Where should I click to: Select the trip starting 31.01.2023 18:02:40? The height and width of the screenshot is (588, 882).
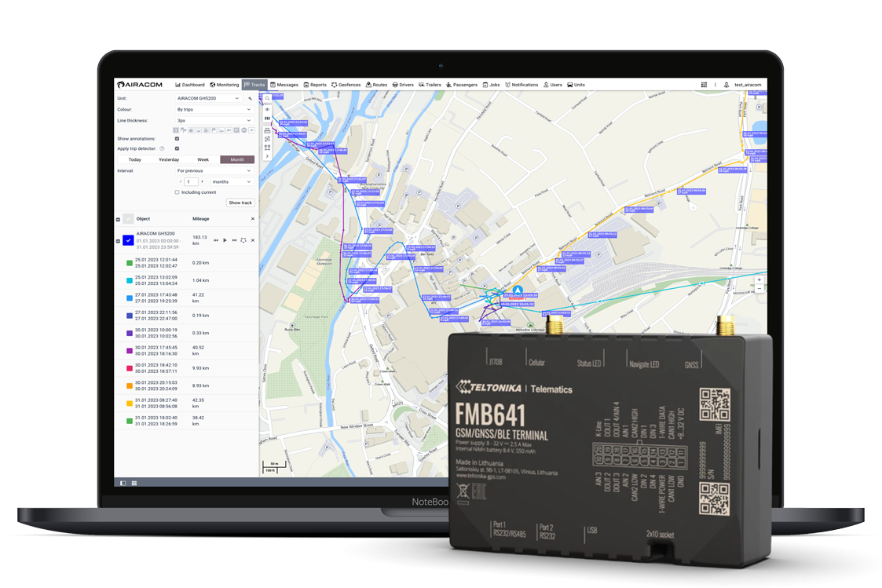click(186, 421)
